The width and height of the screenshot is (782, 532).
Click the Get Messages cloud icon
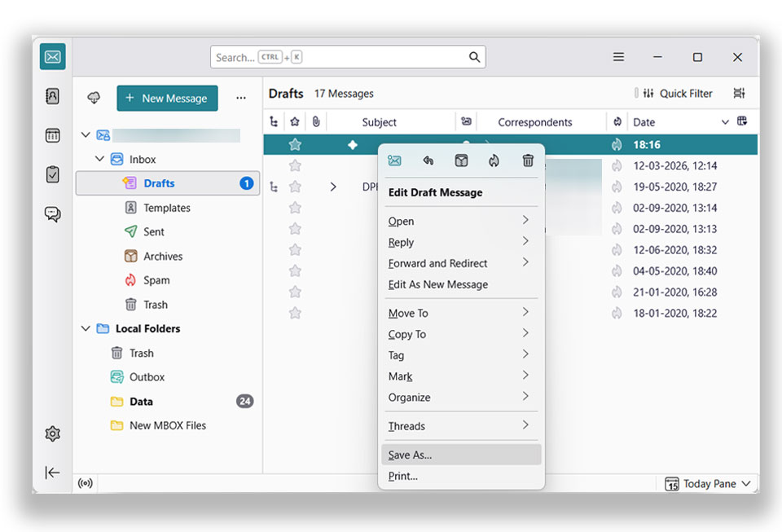coord(94,98)
